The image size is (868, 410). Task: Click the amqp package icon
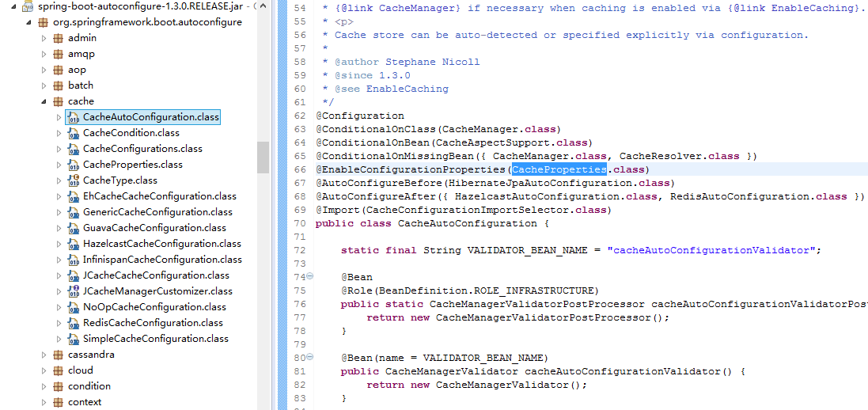tap(58, 55)
